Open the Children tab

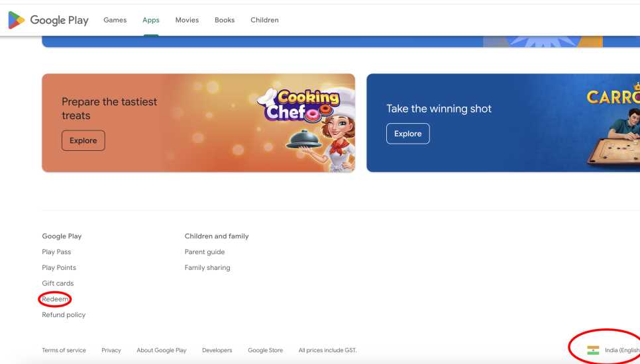(264, 20)
